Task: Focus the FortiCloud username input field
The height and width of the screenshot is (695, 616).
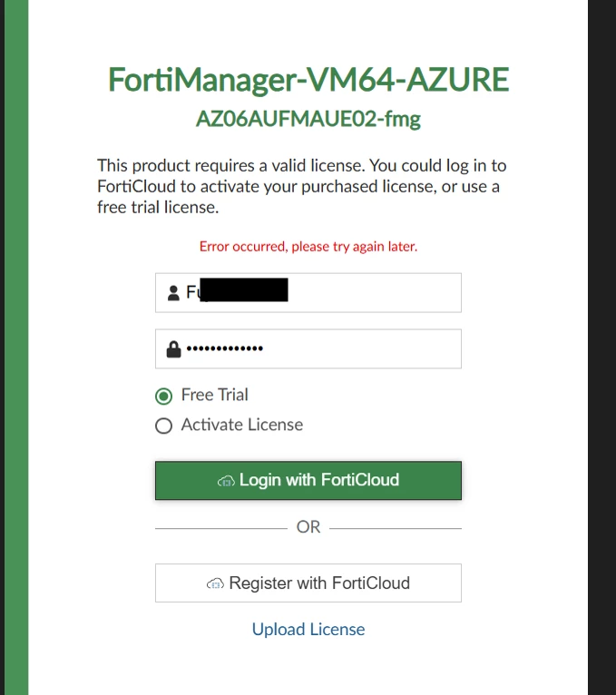Action: (308, 293)
